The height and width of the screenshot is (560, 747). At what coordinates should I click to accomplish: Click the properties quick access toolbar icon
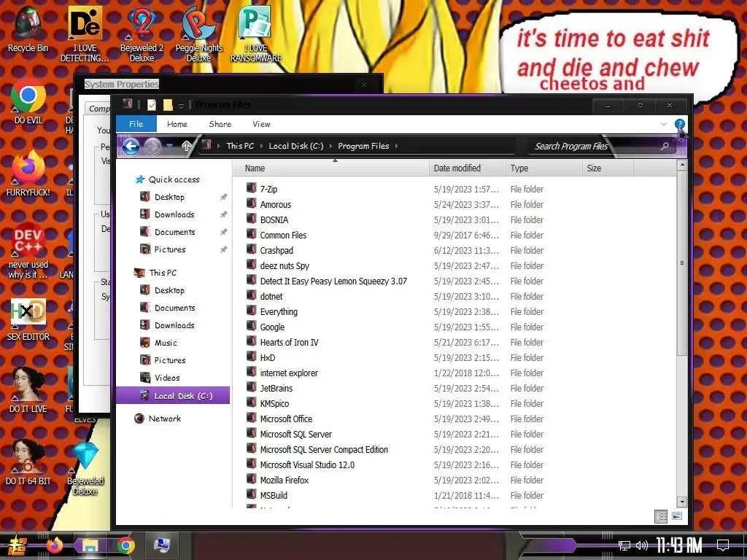(152, 105)
